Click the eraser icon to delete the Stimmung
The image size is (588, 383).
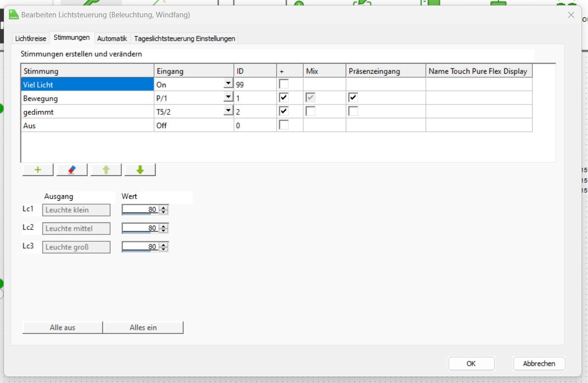click(72, 170)
